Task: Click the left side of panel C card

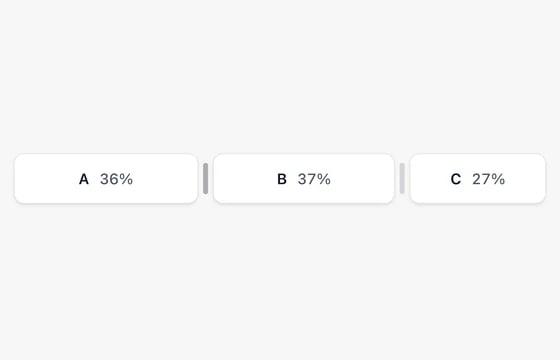Action: (412, 179)
